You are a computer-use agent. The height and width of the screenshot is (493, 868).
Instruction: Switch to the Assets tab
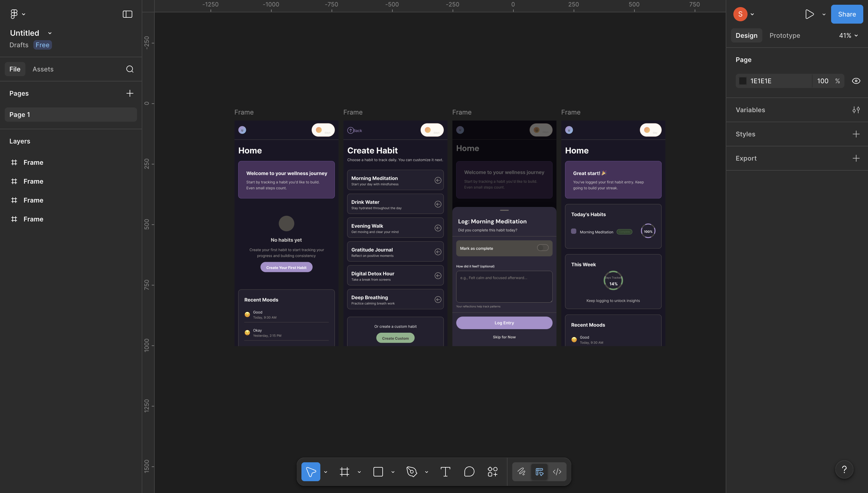coord(43,69)
